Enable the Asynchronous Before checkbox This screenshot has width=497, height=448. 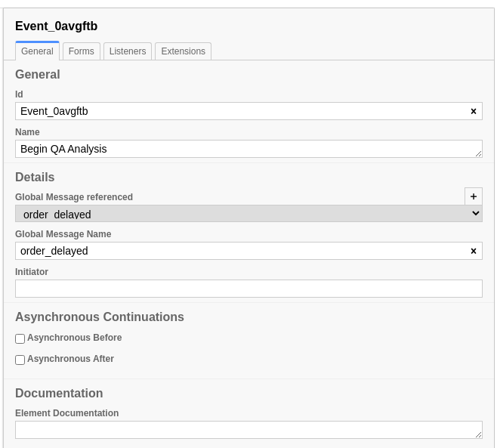[20, 338]
